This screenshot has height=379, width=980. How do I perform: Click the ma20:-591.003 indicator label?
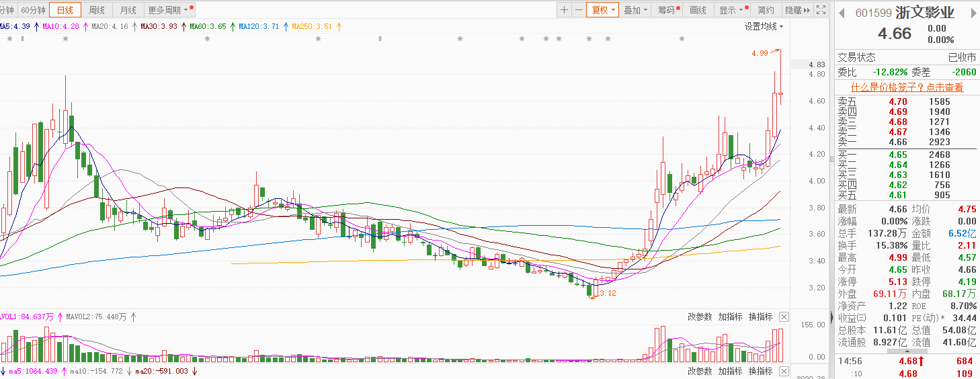162,371
